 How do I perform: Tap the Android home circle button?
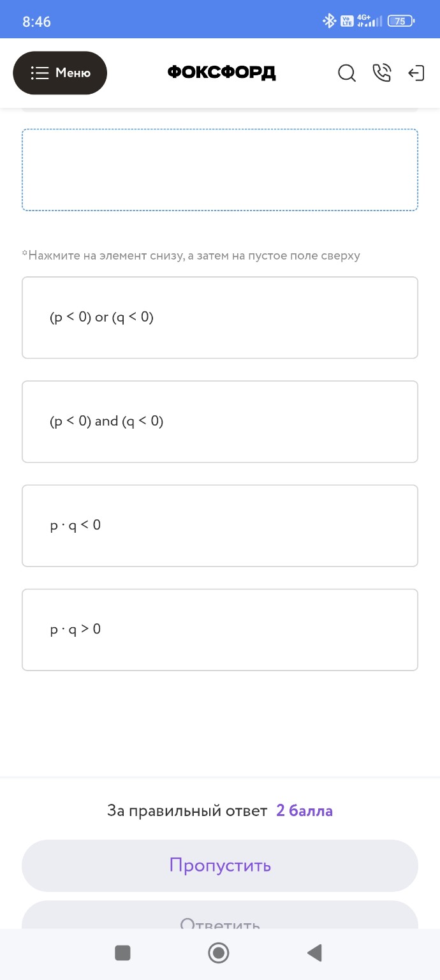pyautogui.click(x=219, y=953)
